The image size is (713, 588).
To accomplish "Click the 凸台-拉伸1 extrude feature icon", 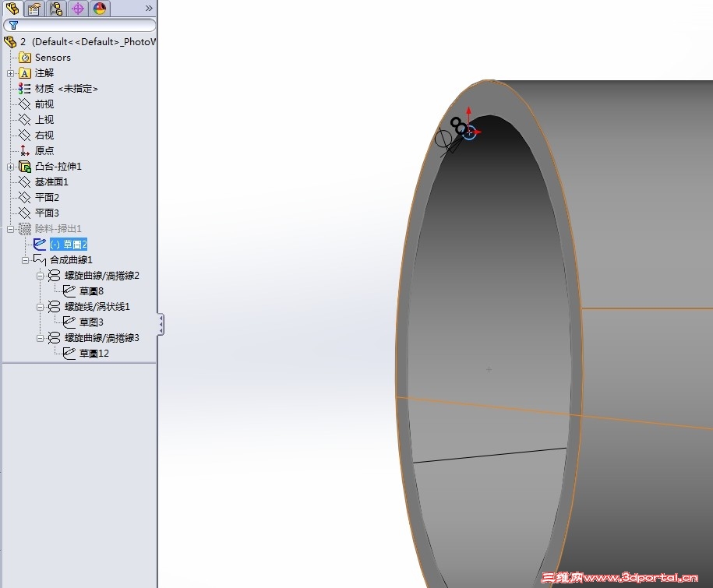I will point(25,167).
